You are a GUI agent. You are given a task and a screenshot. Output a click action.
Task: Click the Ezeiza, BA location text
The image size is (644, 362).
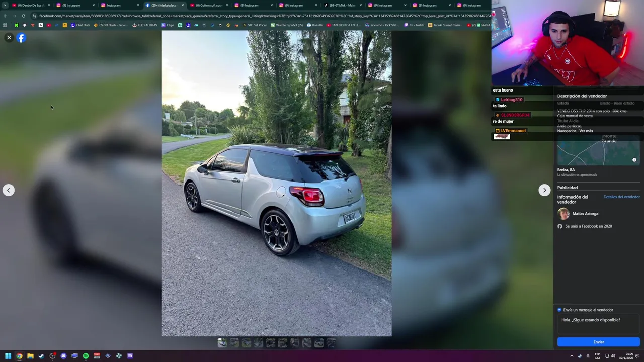(566, 170)
